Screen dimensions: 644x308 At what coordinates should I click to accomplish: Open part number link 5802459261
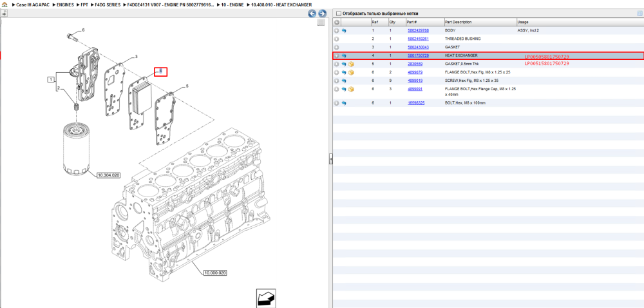(418, 39)
